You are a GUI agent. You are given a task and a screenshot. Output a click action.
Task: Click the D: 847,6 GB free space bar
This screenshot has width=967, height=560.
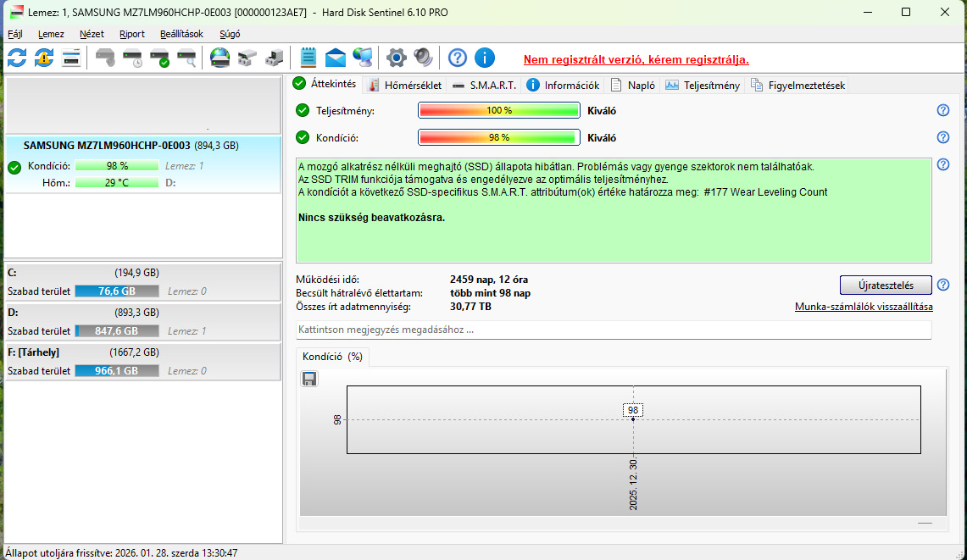tap(117, 331)
